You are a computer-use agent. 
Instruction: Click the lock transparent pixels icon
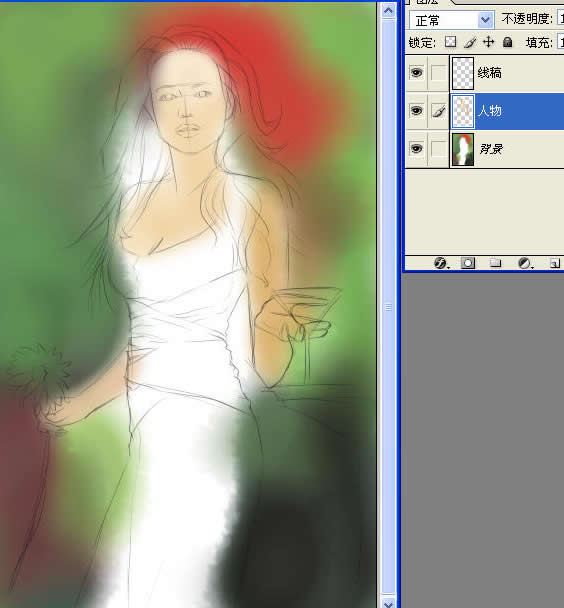[x=450, y=42]
